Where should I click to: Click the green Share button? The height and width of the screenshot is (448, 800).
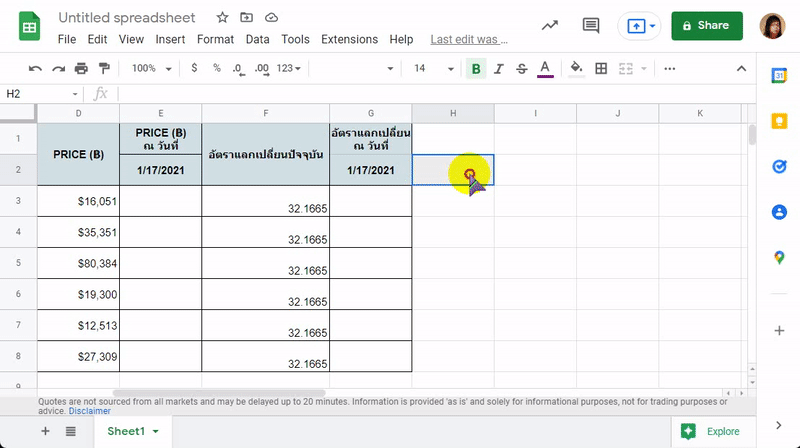coord(707,26)
